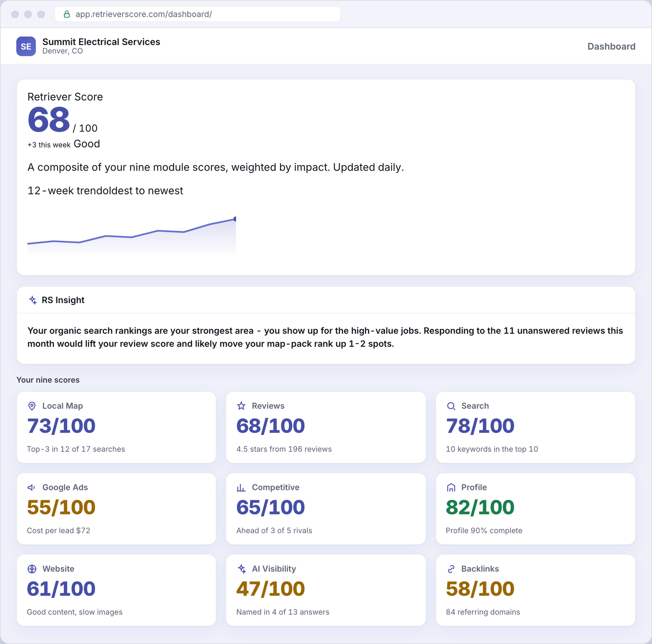Click the Denver, CO location text

click(x=62, y=51)
